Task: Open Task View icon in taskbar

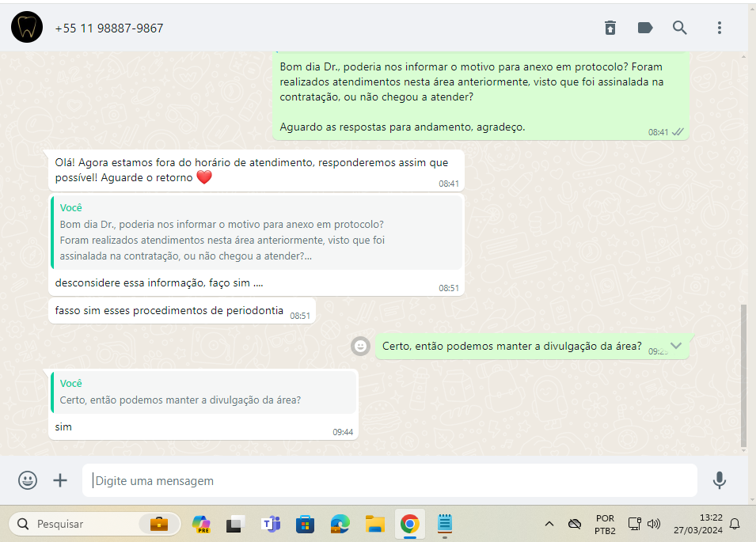Action: tap(235, 524)
